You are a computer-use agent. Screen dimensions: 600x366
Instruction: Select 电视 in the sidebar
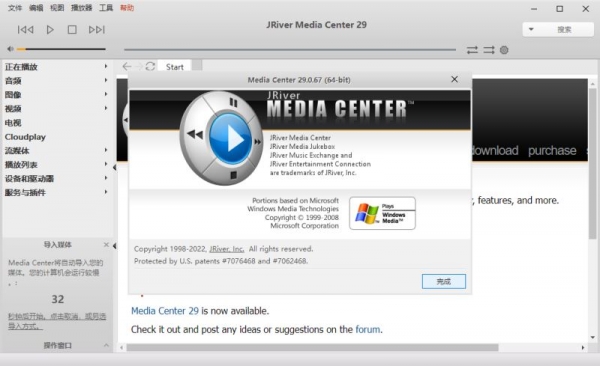coord(13,123)
